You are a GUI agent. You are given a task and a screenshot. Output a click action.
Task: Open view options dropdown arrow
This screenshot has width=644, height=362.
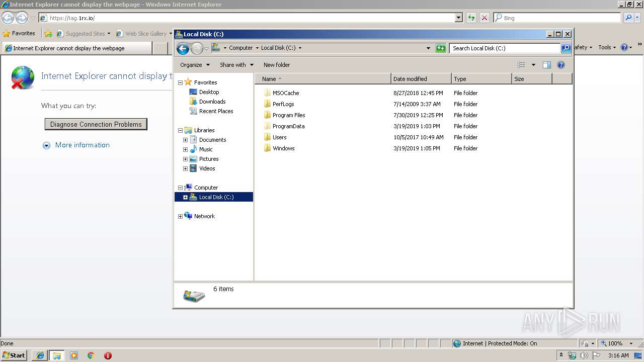[533, 65]
